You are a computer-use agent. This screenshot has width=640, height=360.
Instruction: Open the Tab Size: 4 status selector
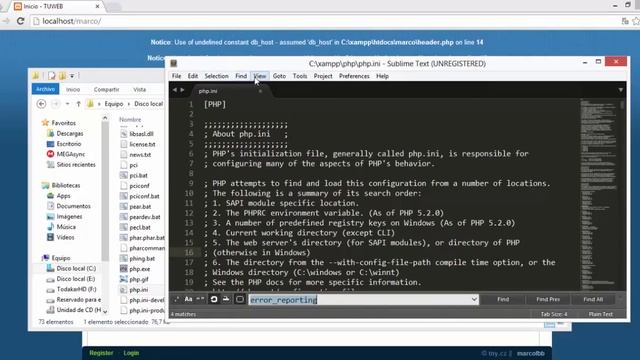pyautogui.click(x=554, y=314)
